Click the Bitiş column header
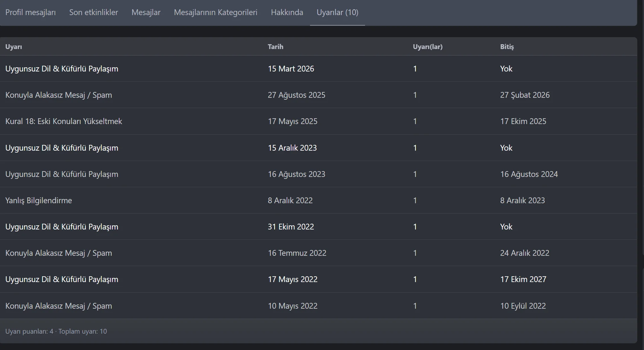Image resolution: width=644 pixels, height=350 pixels. click(x=507, y=47)
